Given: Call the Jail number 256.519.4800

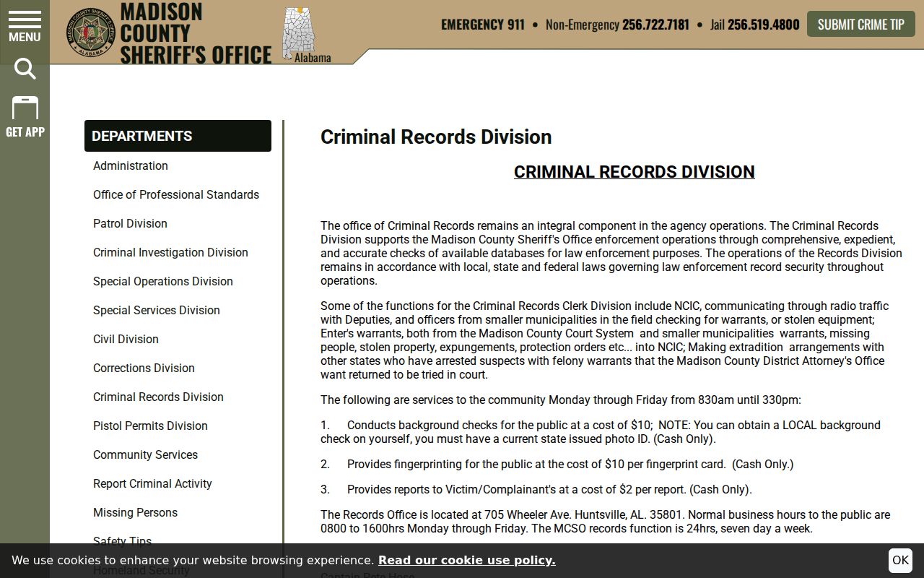Looking at the screenshot, I should click(x=763, y=25).
